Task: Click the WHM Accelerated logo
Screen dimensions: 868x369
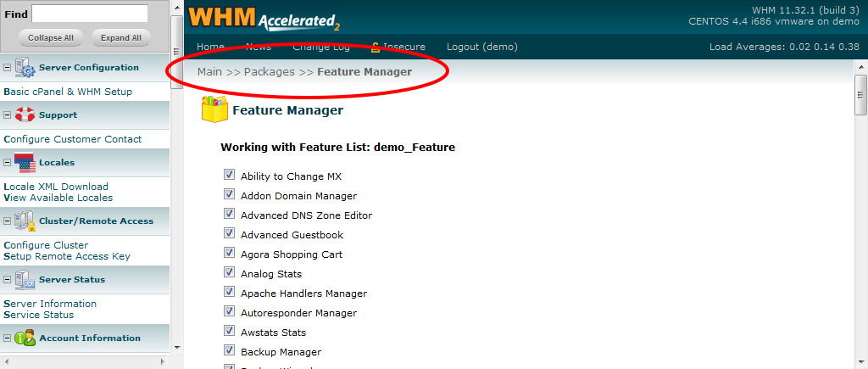Action: coord(264,18)
